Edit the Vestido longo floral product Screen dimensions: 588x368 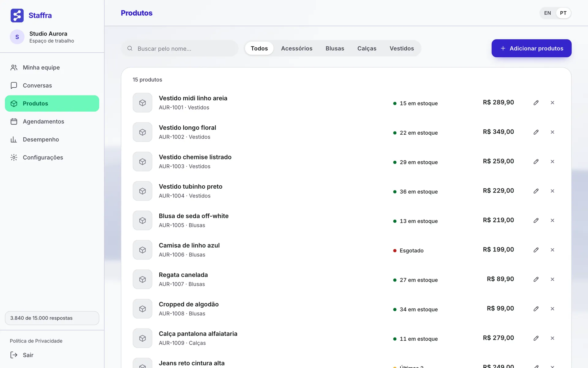[x=536, y=132]
